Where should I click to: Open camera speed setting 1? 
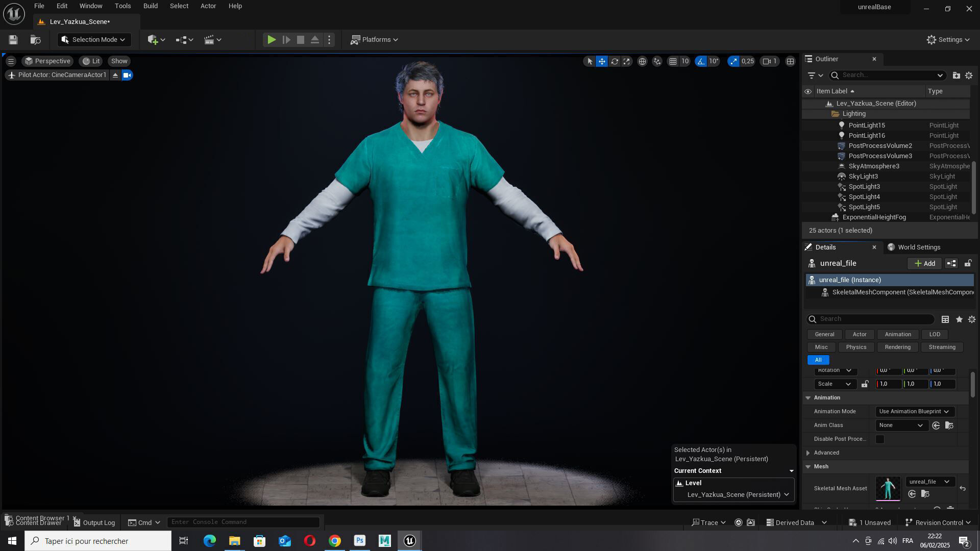tap(770, 61)
